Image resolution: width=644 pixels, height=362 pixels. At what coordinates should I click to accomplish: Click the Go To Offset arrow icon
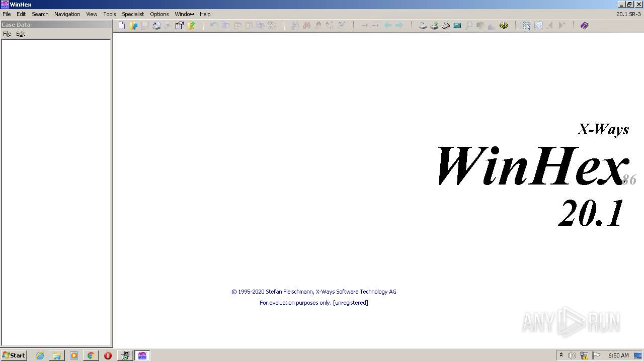(364, 25)
